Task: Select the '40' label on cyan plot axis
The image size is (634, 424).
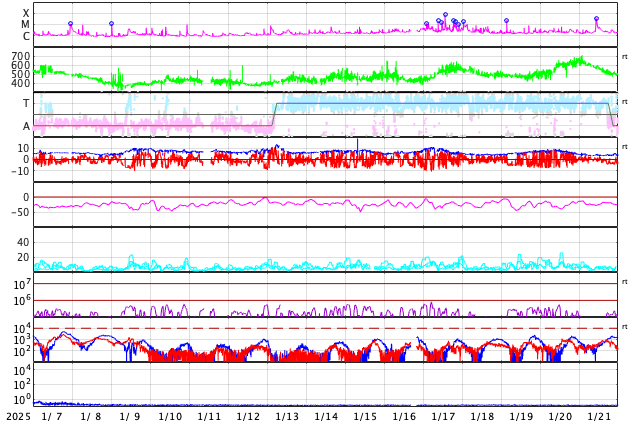Action: click(x=23, y=243)
